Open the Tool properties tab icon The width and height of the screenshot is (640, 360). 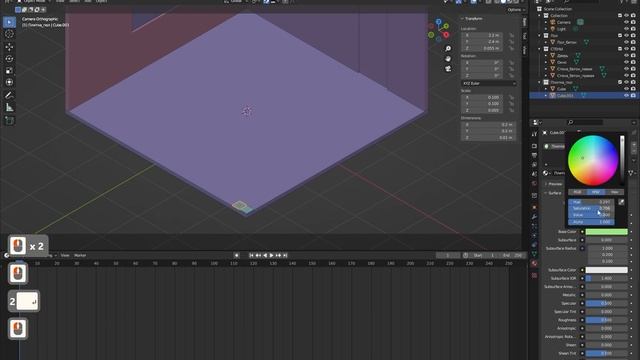pyautogui.click(x=534, y=134)
